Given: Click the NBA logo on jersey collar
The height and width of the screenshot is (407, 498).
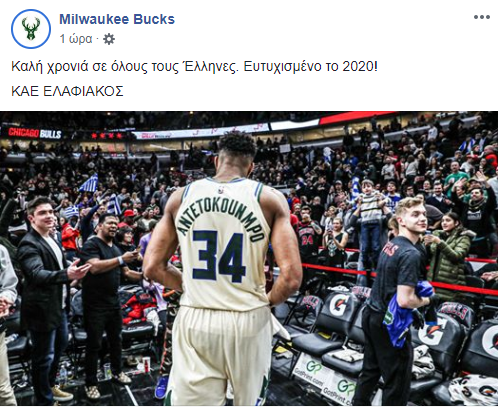Looking at the screenshot, I should [x=221, y=190].
